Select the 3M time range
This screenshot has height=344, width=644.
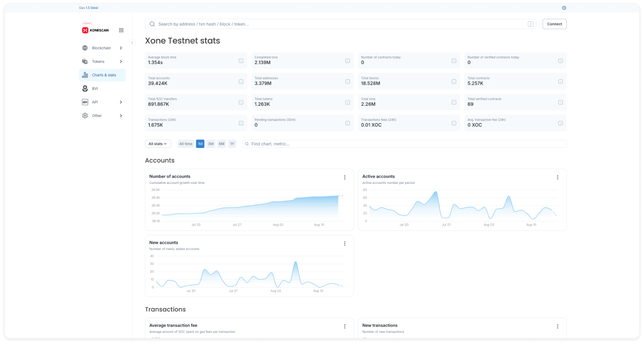(210, 144)
